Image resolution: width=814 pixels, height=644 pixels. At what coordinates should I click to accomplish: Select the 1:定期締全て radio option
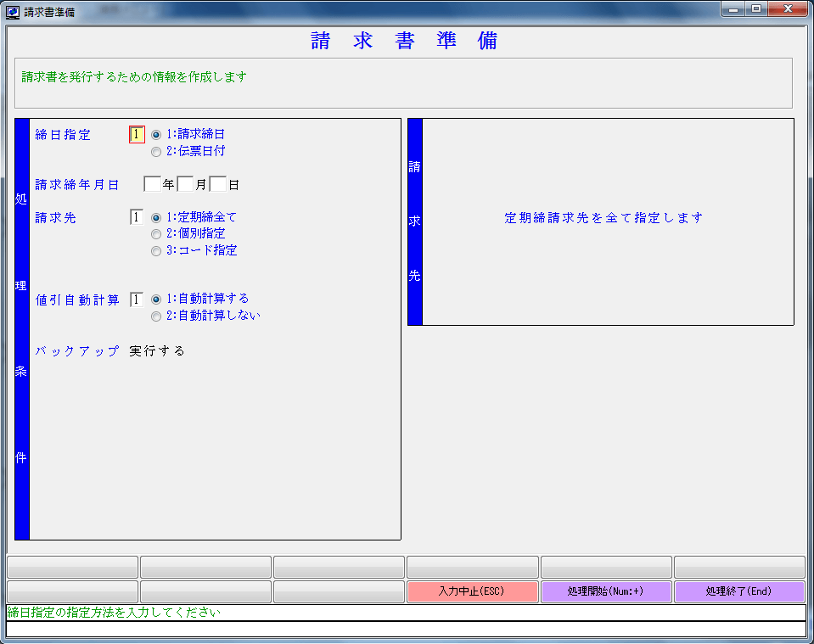[x=155, y=218]
